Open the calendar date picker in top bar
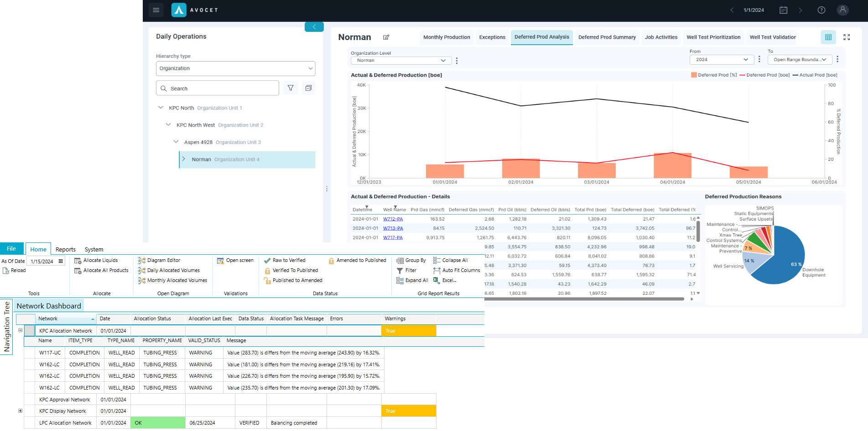 pyautogui.click(x=783, y=10)
